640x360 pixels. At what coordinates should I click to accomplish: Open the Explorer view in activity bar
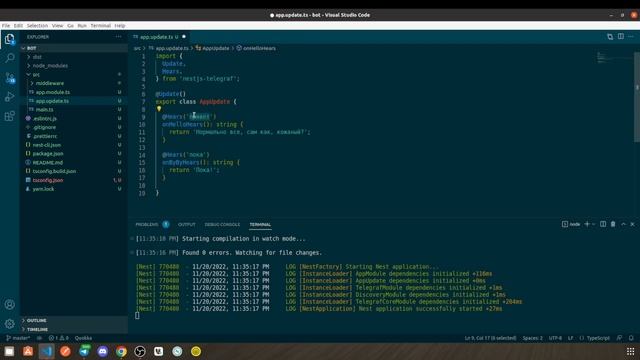[10, 39]
